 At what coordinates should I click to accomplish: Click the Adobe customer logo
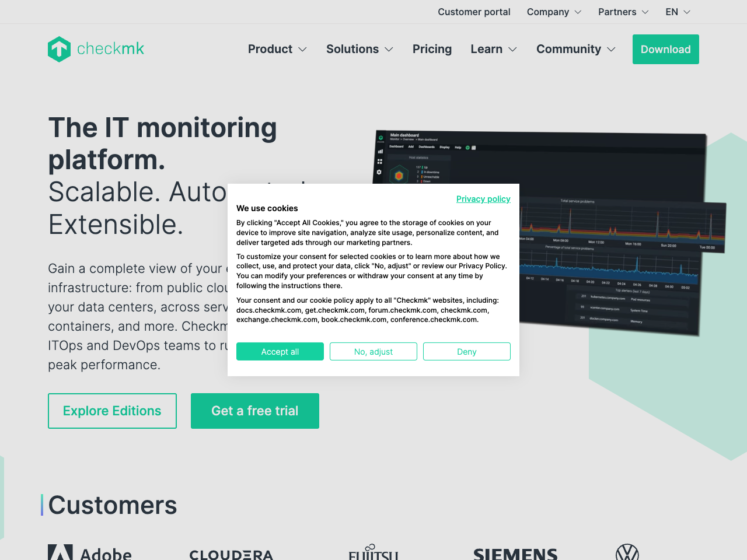90,552
